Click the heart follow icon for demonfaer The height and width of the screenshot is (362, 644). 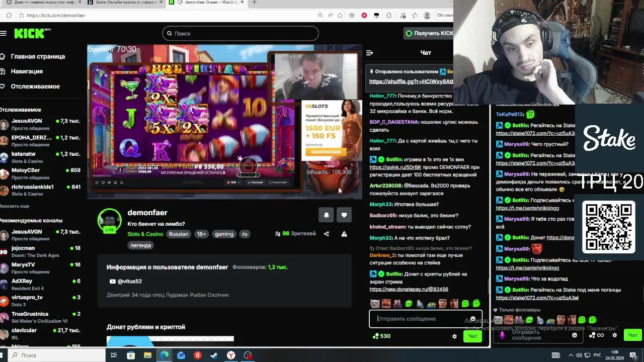tap(344, 215)
